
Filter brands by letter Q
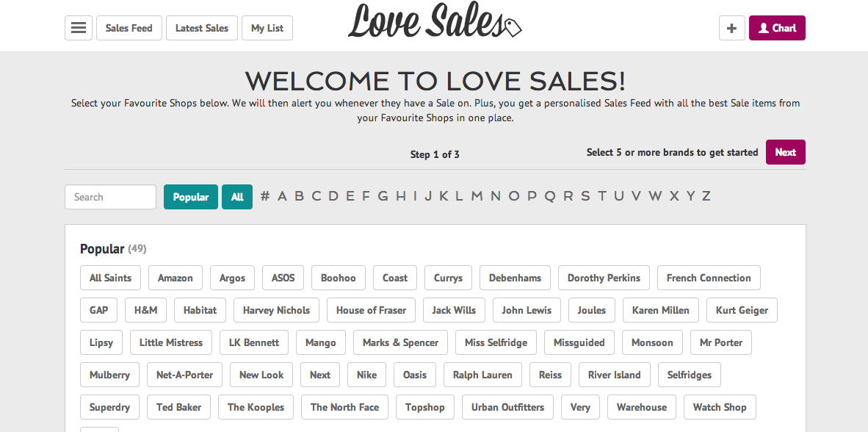[550, 196]
